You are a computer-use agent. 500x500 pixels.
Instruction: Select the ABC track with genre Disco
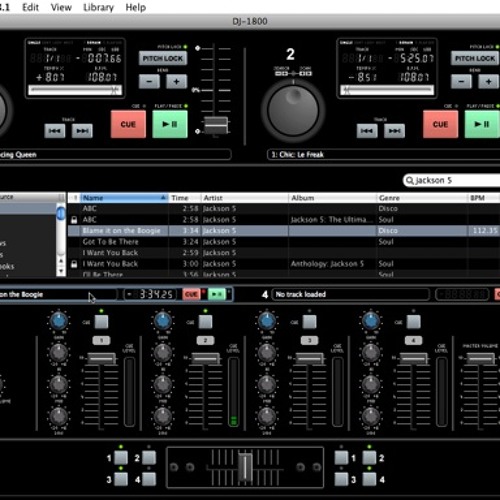tap(284, 209)
